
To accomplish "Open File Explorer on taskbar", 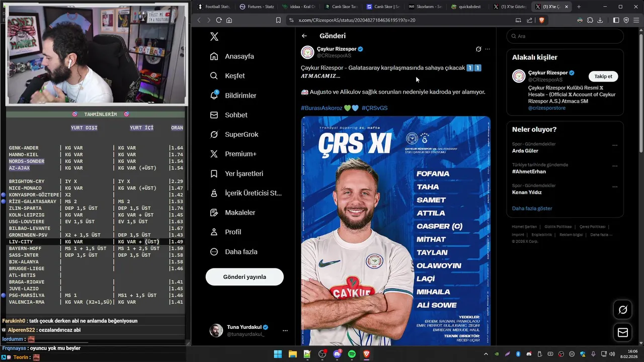I will pyautogui.click(x=292, y=354).
